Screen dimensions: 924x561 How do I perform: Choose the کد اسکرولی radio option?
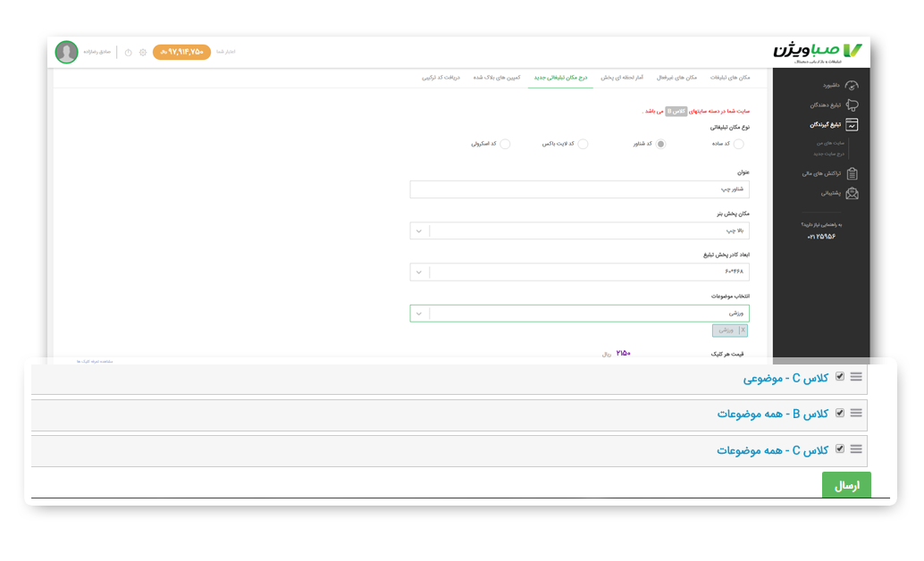coord(505,144)
